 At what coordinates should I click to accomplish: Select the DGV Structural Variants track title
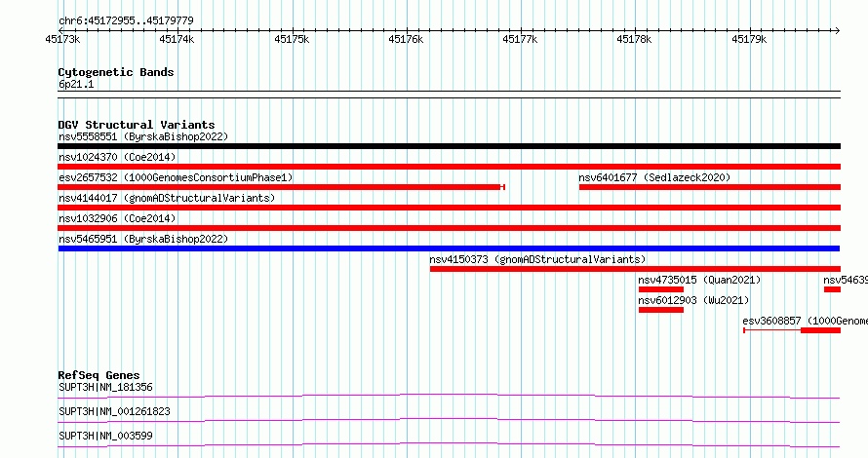point(137,125)
